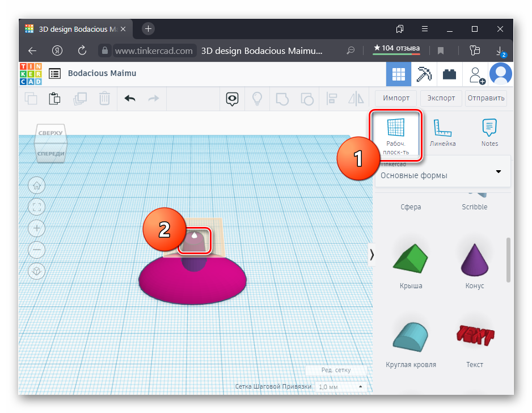Screen dimensions: 532x413
Task: Select the purple Конус cone shape
Action: pyautogui.click(x=474, y=260)
